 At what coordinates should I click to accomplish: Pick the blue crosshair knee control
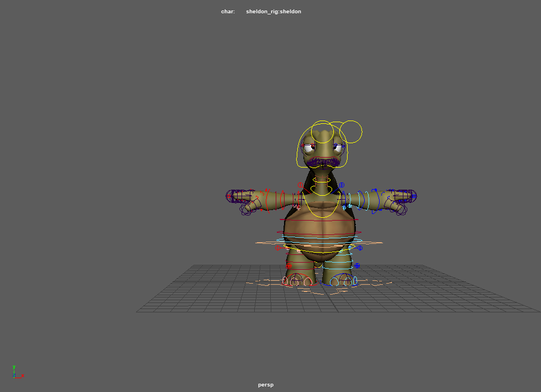pos(357,266)
